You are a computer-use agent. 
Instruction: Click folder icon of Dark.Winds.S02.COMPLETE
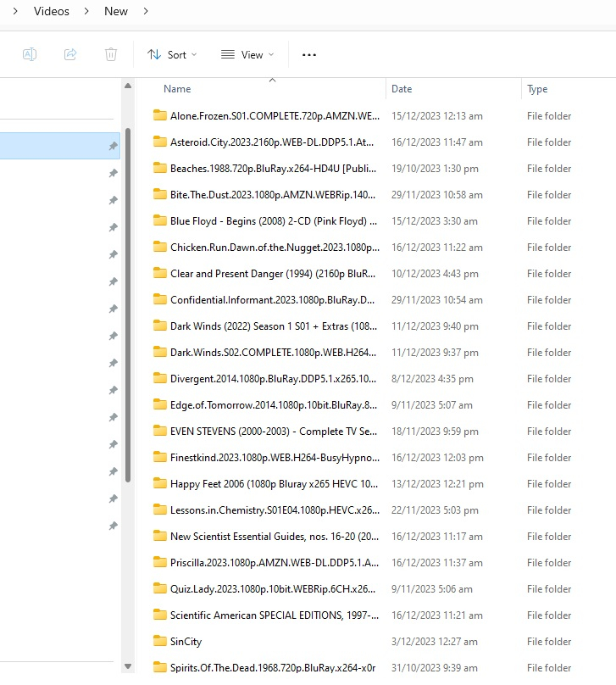160,352
